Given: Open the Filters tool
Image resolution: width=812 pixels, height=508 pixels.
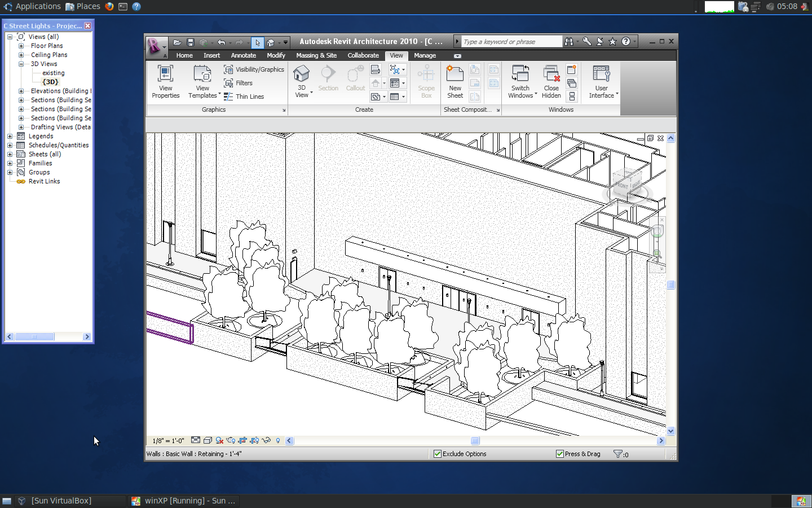Looking at the screenshot, I should pyautogui.click(x=239, y=83).
